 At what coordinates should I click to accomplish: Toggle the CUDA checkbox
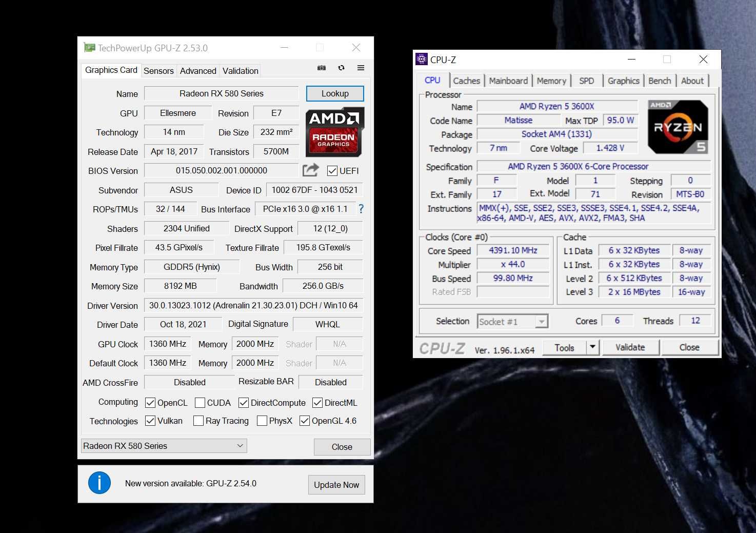point(200,403)
